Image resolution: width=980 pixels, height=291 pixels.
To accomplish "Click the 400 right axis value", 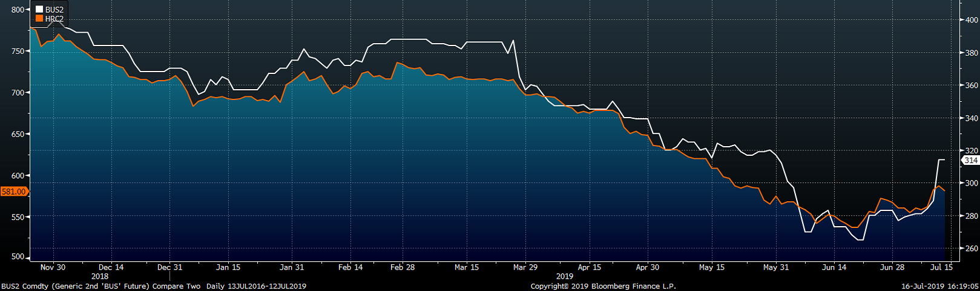I will click(x=972, y=20).
